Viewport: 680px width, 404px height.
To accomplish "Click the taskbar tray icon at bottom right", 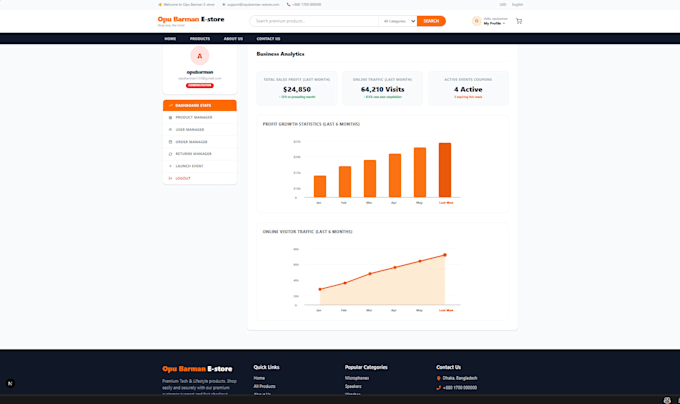I will [x=667, y=400].
